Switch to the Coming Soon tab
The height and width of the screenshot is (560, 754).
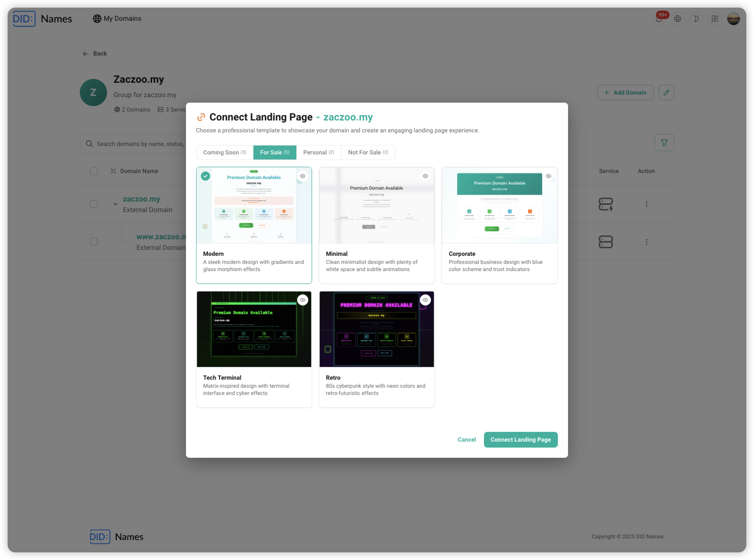225,153
